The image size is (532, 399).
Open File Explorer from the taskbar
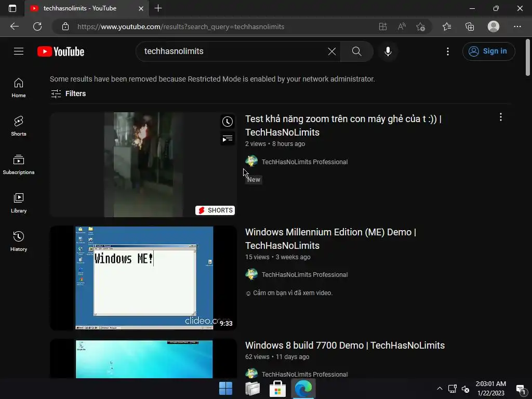(252, 389)
